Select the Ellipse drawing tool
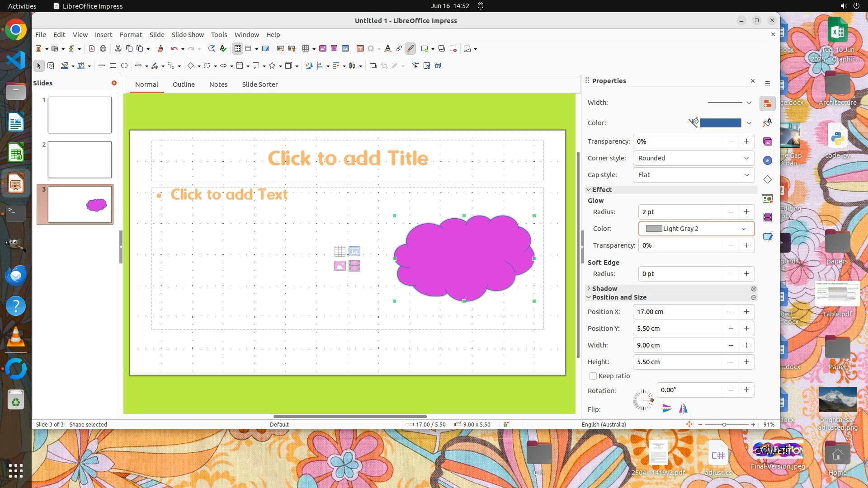Viewport: 868px width, 488px height. pos(124,66)
